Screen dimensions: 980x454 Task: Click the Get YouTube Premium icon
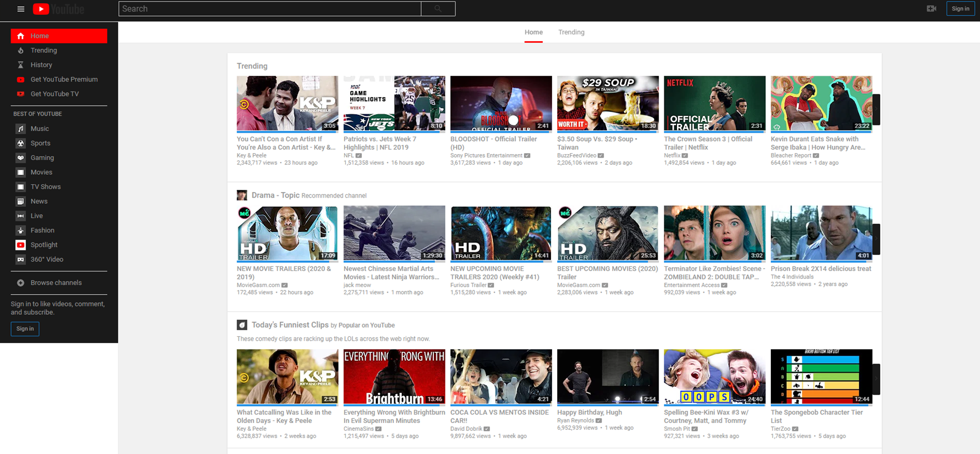click(x=21, y=79)
